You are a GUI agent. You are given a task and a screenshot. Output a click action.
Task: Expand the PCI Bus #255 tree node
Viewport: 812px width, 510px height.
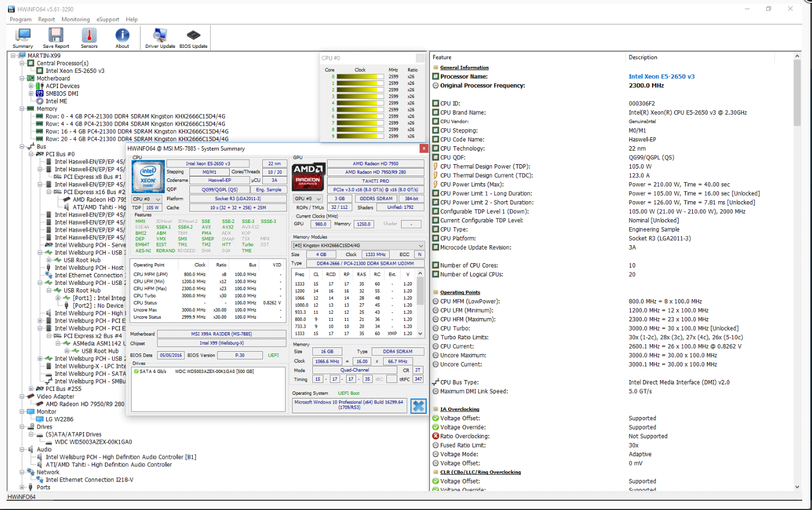tap(31, 389)
